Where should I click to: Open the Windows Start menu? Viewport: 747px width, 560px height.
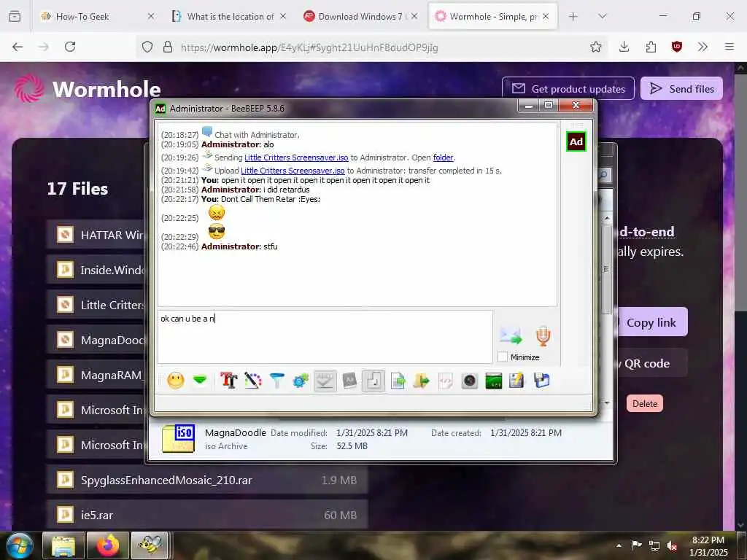[18, 545]
